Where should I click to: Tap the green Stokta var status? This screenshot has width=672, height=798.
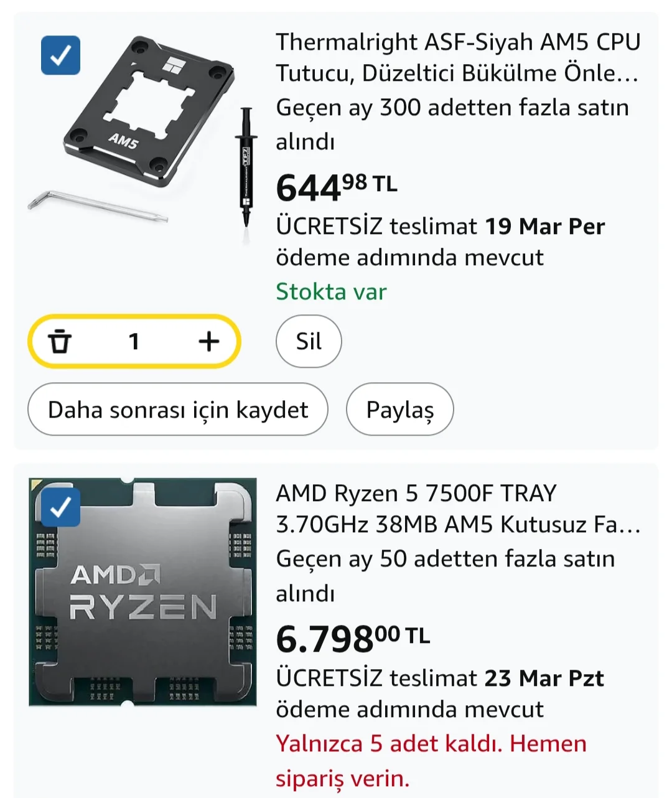331,291
